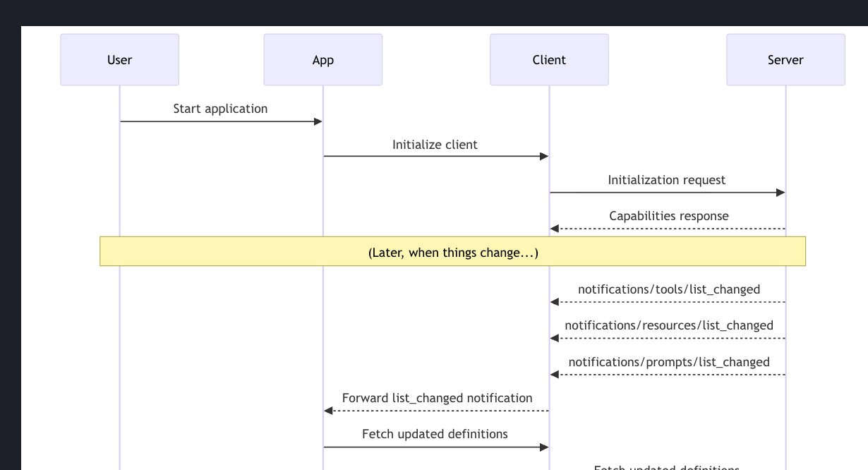868x470 pixels.
Task: Select the "Initialize client" message label
Action: pos(435,145)
